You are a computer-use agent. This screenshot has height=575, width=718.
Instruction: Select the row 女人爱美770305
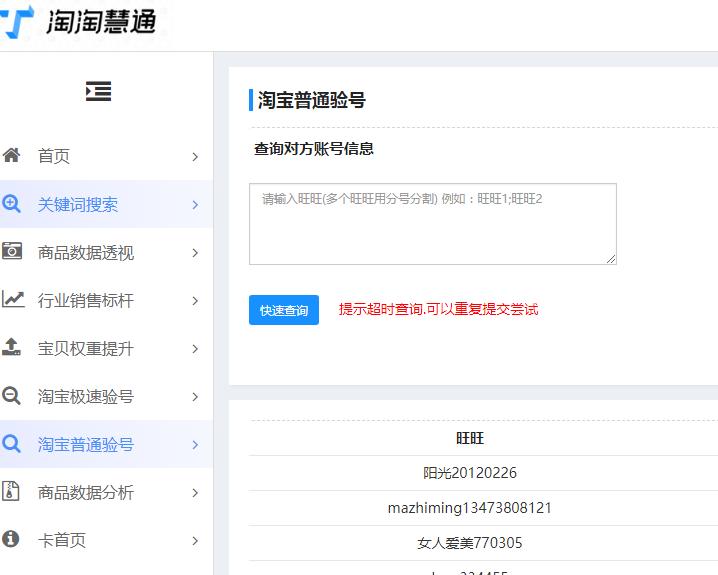[x=470, y=543]
